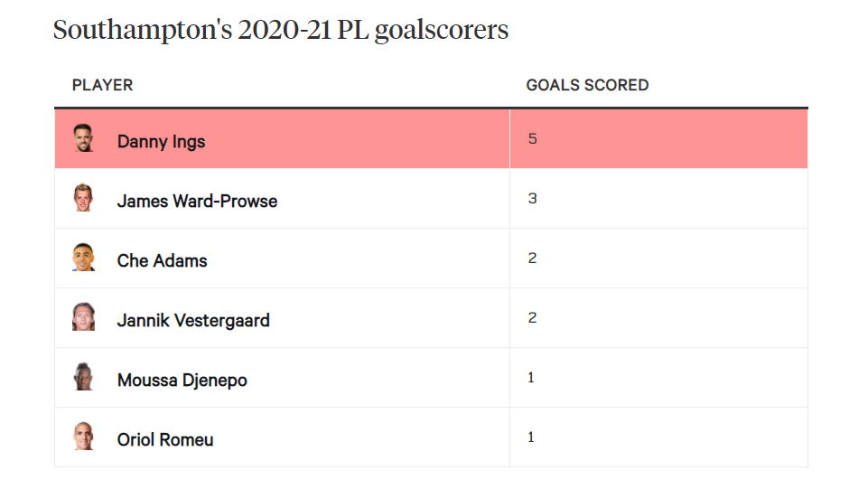Click Jannik Vestergaard's headshot photo
The width and height of the screenshot is (868, 489).
84,317
